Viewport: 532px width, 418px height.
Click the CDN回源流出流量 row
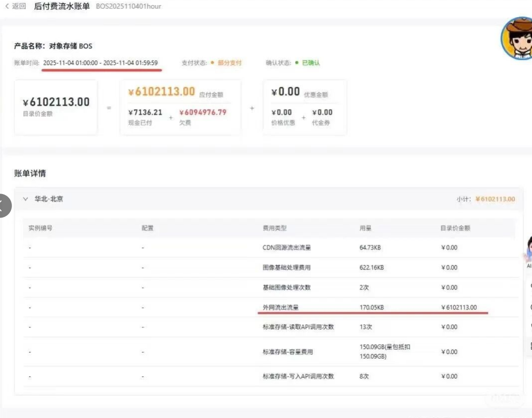[271, 248]
